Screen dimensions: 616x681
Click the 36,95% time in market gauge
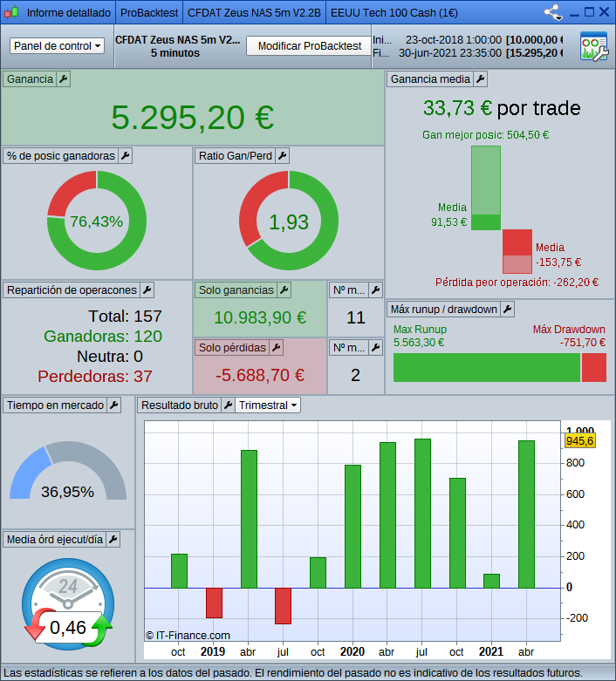coord(68,471)
